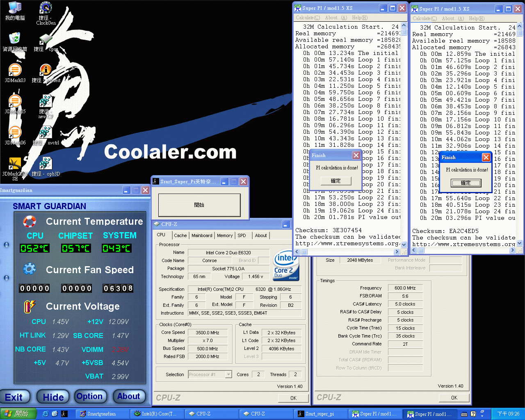The width and height of the screenshot is (525, 420).
Task: Click the chipset temperature reading 057°C
Action: (76, 248)
